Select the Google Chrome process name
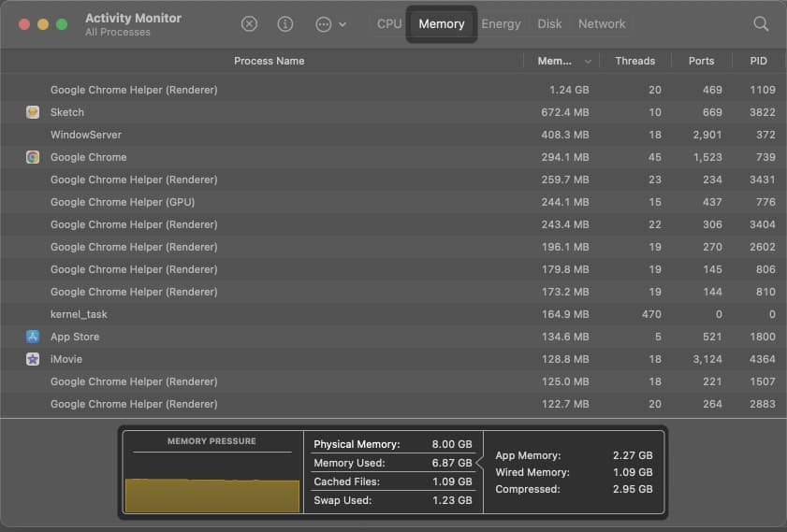Image resolution: width=787 pixels, height=532 pixels. point(88,157)
